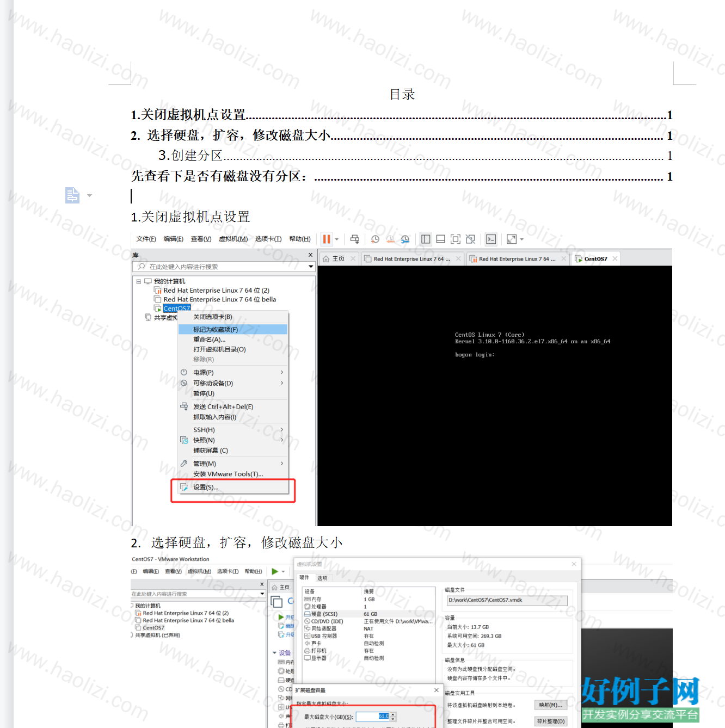Close the CentOS7 tab with its X
725x728 pixels.
[x=615, y=258]
